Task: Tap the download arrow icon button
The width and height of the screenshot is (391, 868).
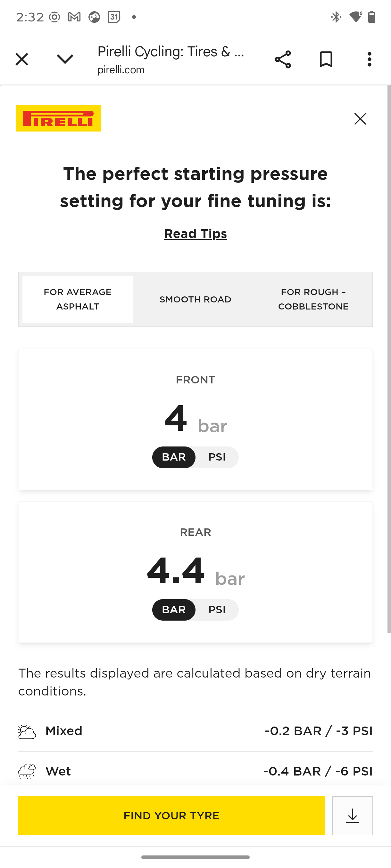Action: pyautogui.click(x=352, y=816)
